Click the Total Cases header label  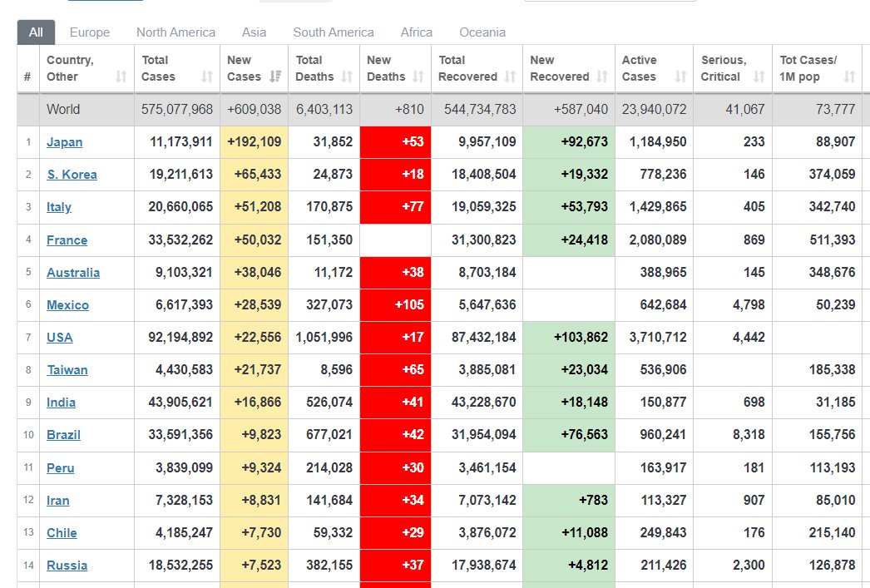(158, 68)
